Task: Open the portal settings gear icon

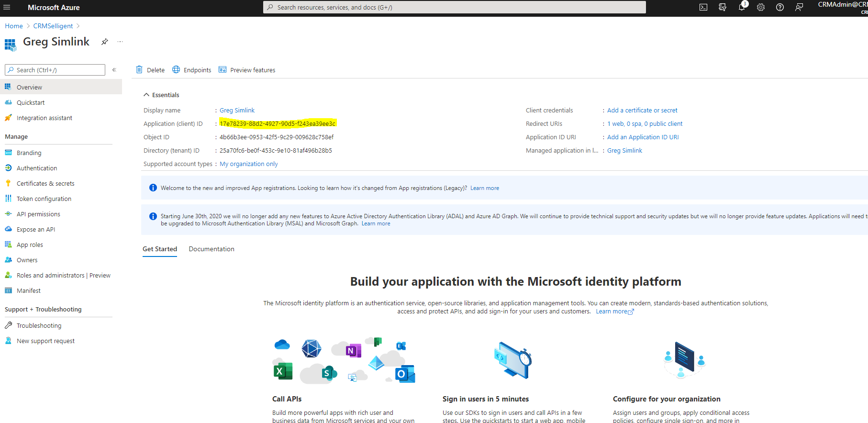Action: click(761, 7)
